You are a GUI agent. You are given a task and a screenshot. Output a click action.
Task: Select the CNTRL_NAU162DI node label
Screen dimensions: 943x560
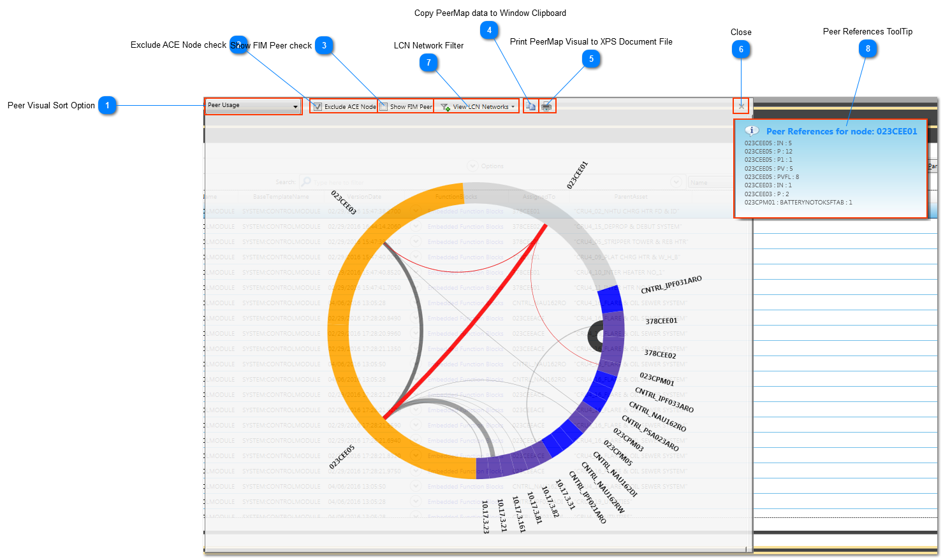615,474
